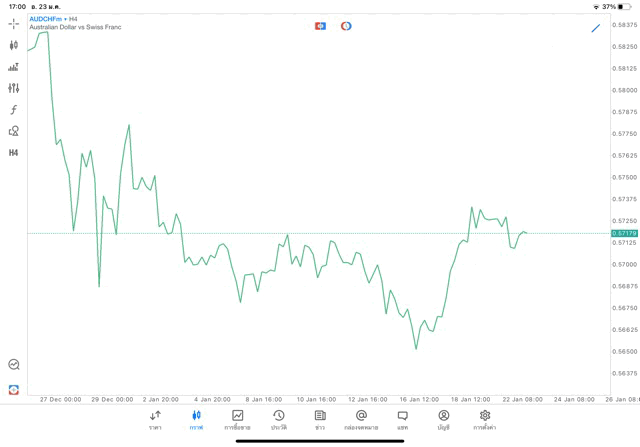Tap the red-blue square icon at bottom left
This screenshot has height=447, width=640.
click(14, 389)
